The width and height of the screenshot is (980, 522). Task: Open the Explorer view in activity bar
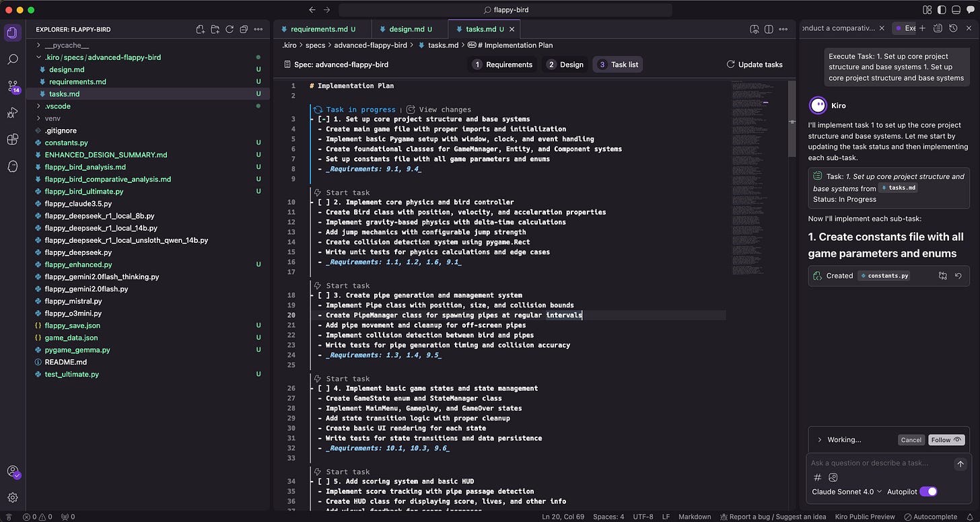12,32
